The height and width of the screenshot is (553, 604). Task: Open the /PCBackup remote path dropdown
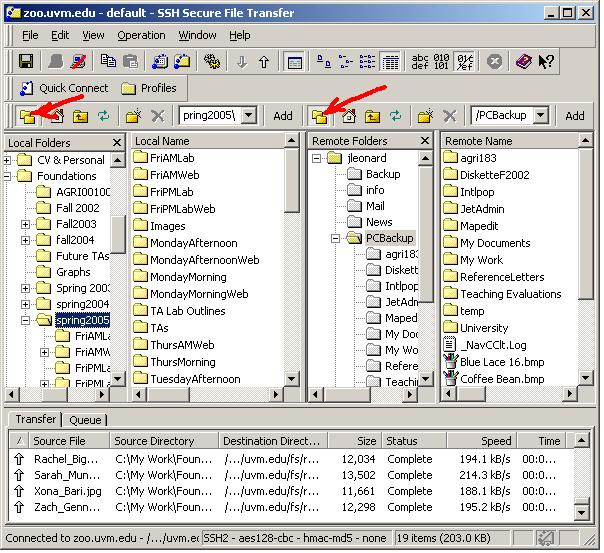(541, 116)
